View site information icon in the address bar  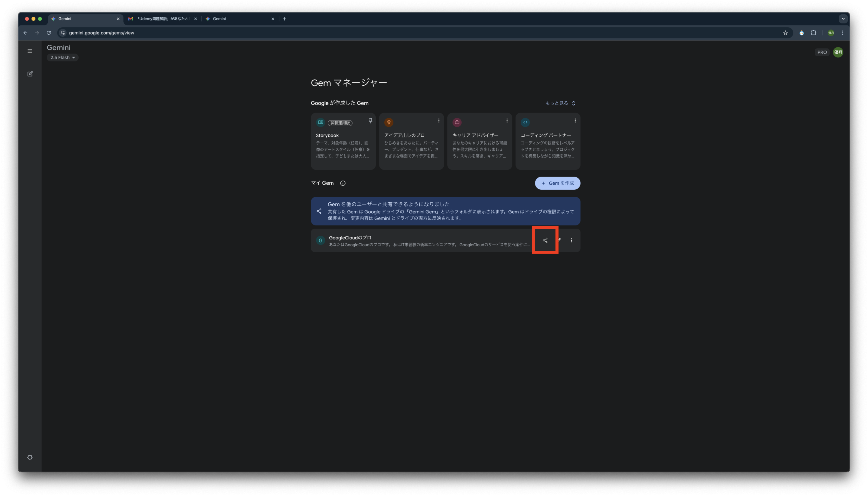coord(62,33)
